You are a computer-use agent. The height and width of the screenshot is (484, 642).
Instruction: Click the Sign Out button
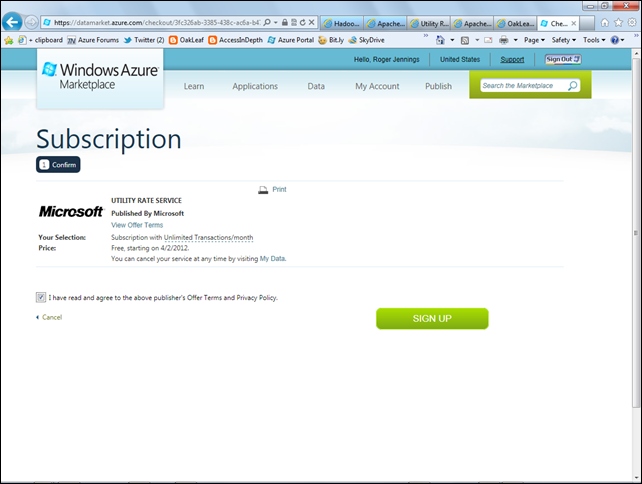[x=563, y=59]
